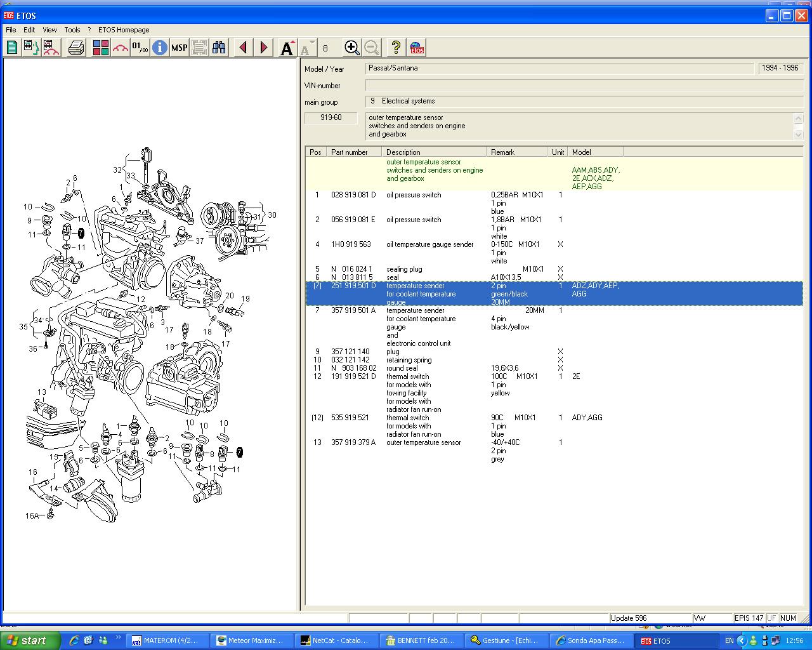Increase font size with large A icon
812x650 pixels.
[287, 48]
